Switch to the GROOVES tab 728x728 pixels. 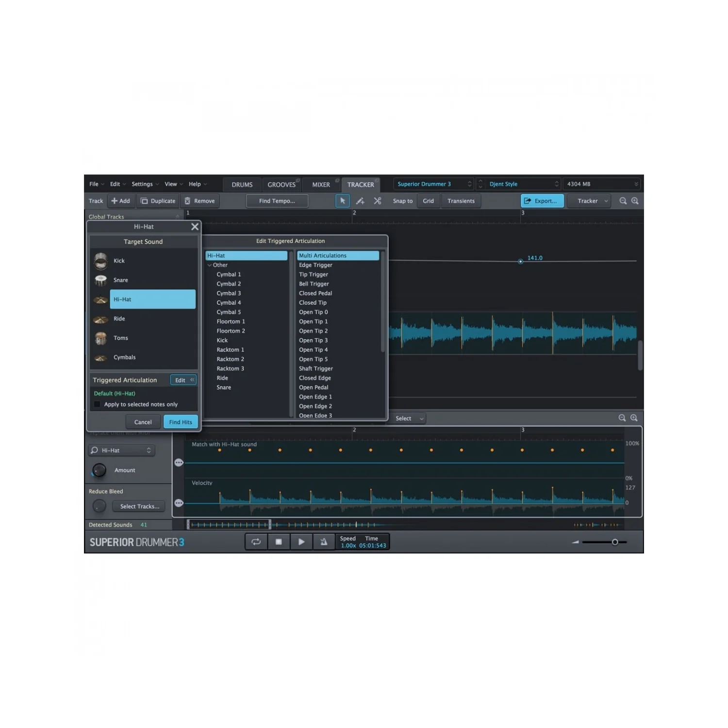tap(281, 185)
